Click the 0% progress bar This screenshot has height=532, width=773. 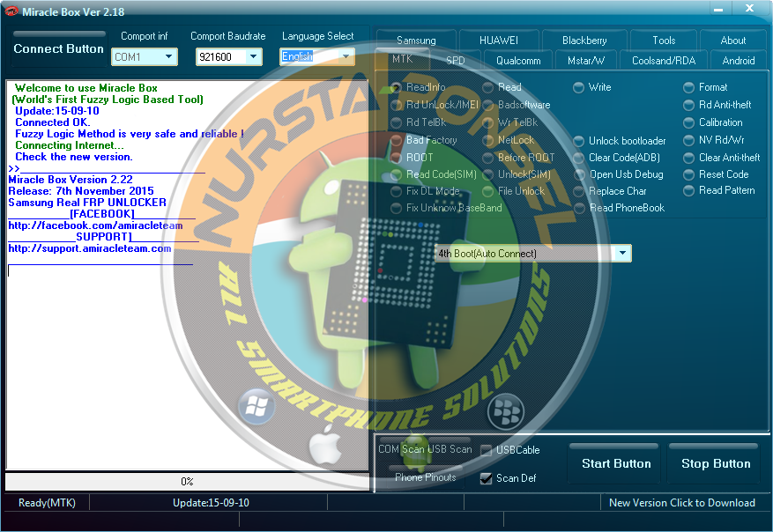tap(187, 481)
